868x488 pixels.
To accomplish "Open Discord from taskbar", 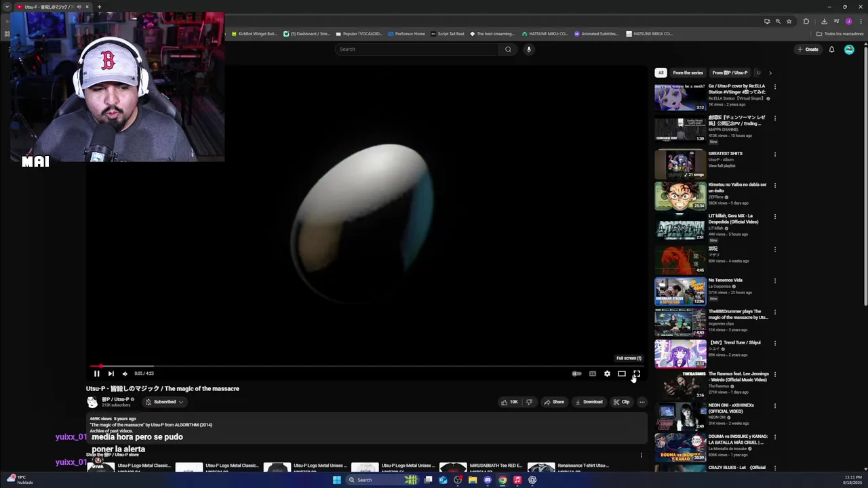I will point(488,480).
